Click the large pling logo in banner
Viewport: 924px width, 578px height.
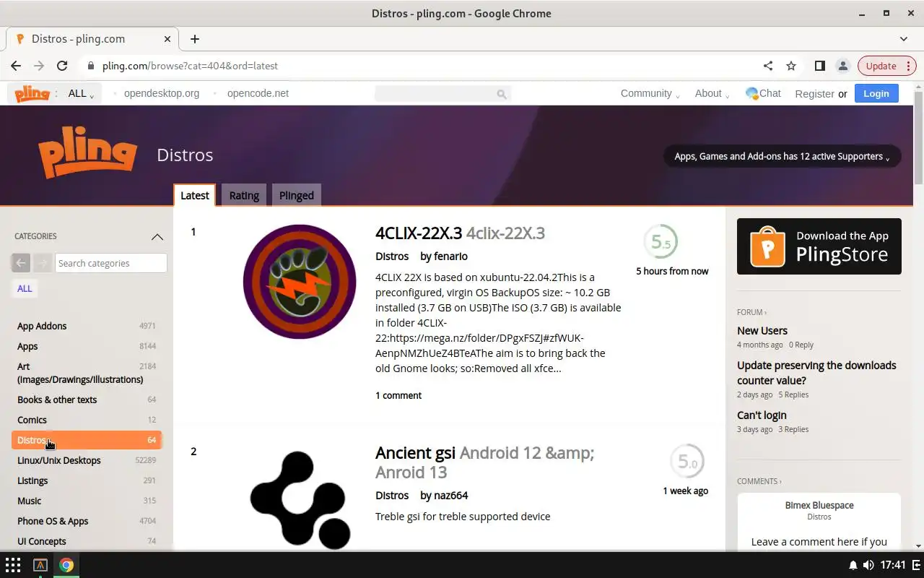(x=87, y=152)
